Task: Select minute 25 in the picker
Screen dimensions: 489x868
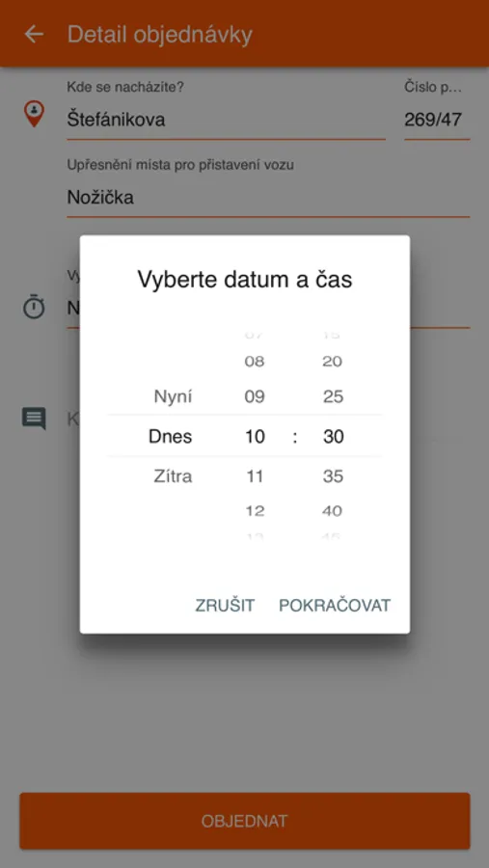Action: [x=333, y=396]
